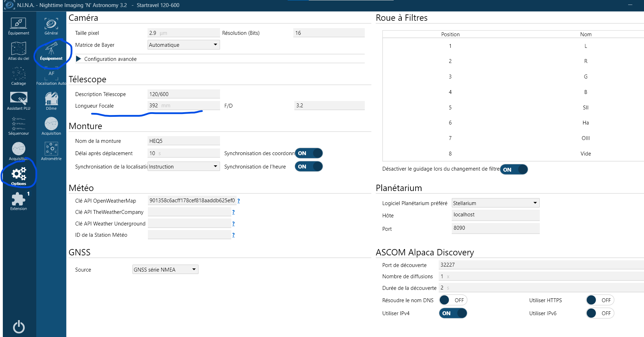
Task: Click the OpenWeatherMap key help link
Action: 239,201
